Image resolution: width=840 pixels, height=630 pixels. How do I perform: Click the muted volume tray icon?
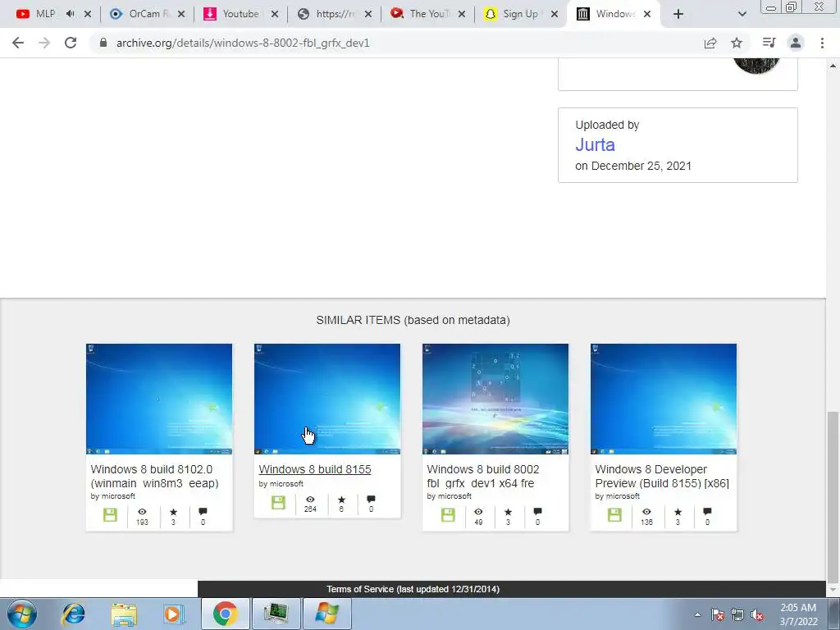click(757, 614)
